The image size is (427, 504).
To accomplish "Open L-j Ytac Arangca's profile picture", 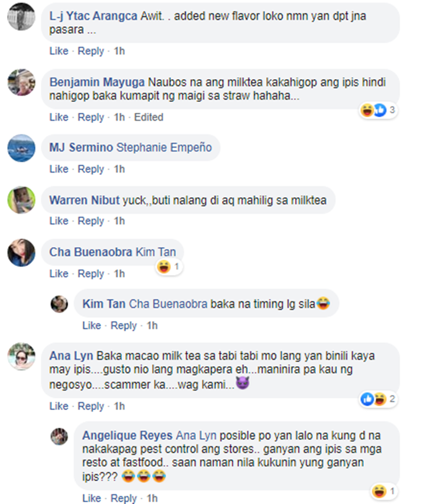I will pos(21,16).
